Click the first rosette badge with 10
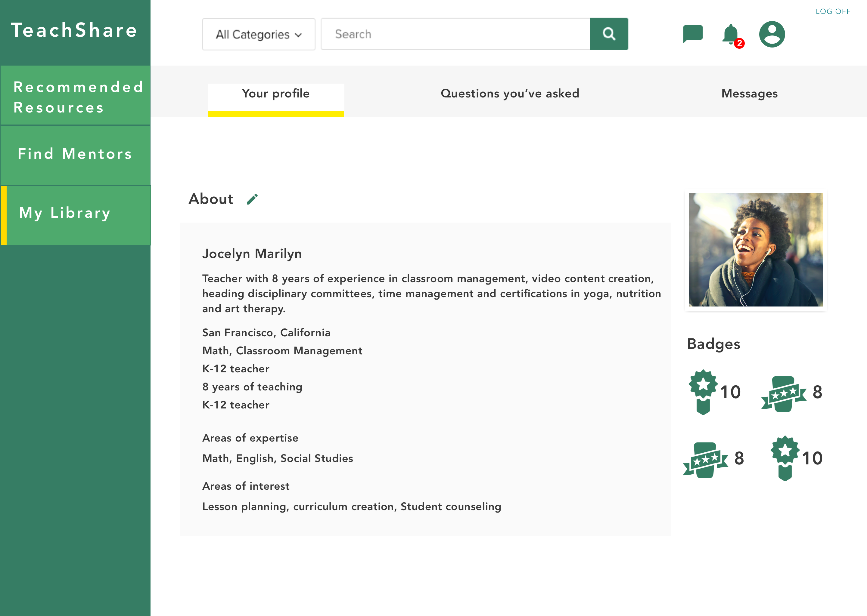The height and width of the screenshot is (616, 867). (704, 391)
